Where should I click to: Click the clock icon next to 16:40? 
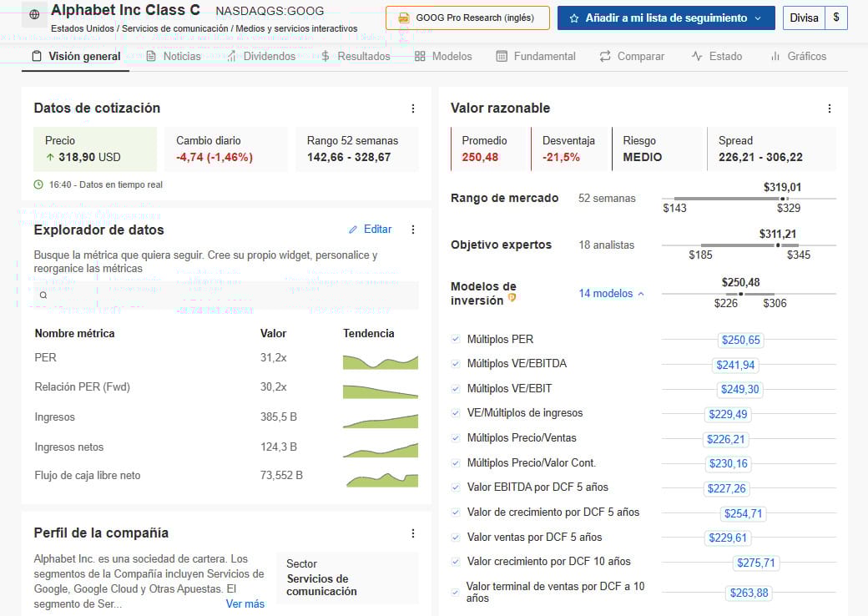38,184
